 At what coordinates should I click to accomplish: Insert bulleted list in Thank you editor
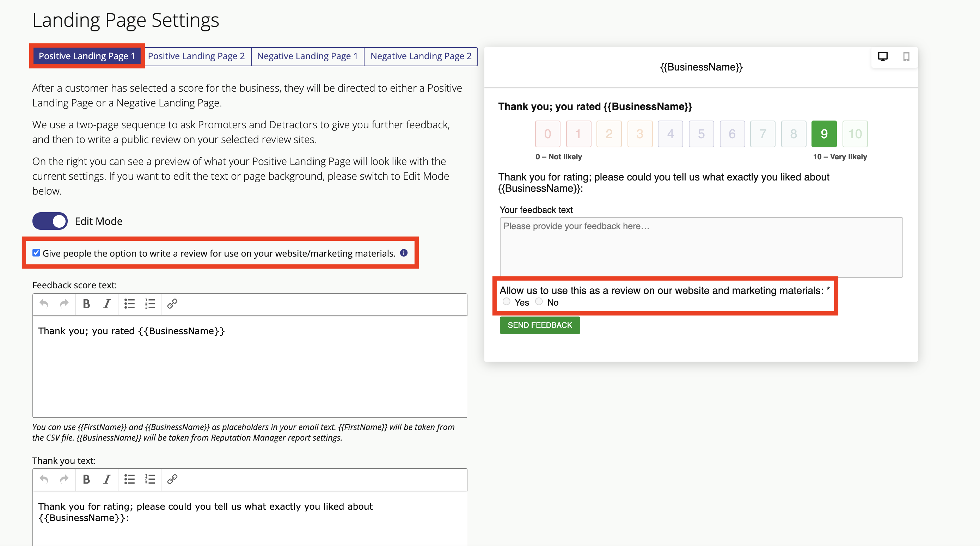click(x=129, y=479)
